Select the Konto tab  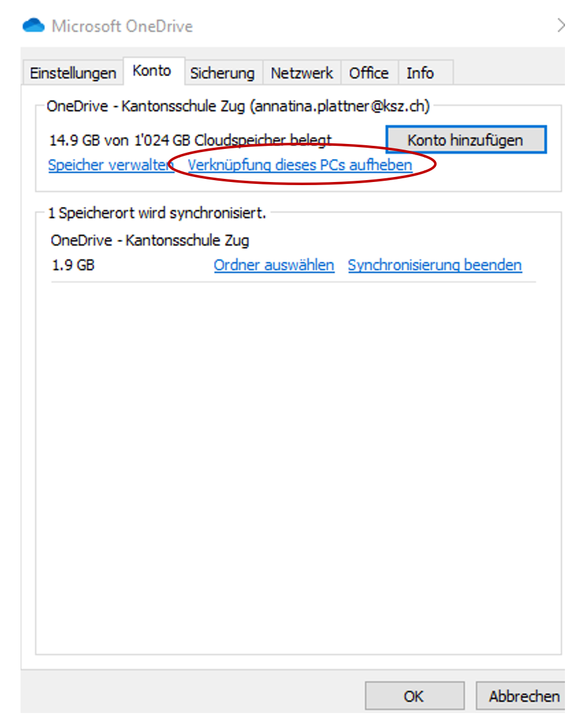[151, 71]
